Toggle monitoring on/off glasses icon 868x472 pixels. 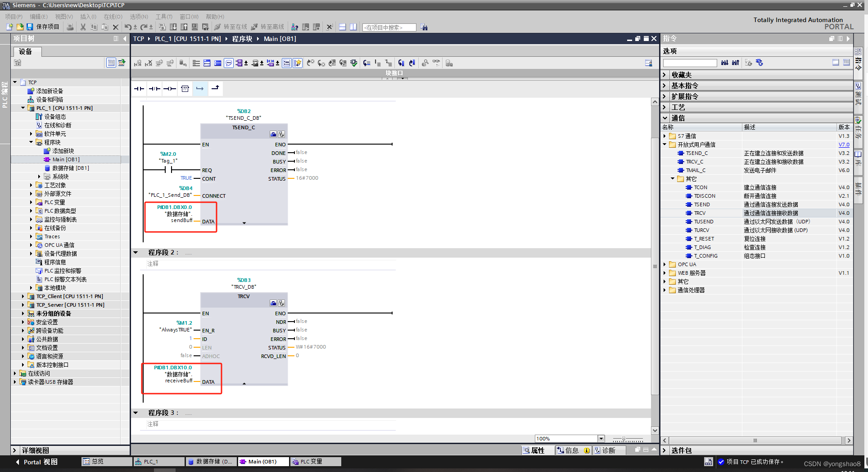point(436,63)
